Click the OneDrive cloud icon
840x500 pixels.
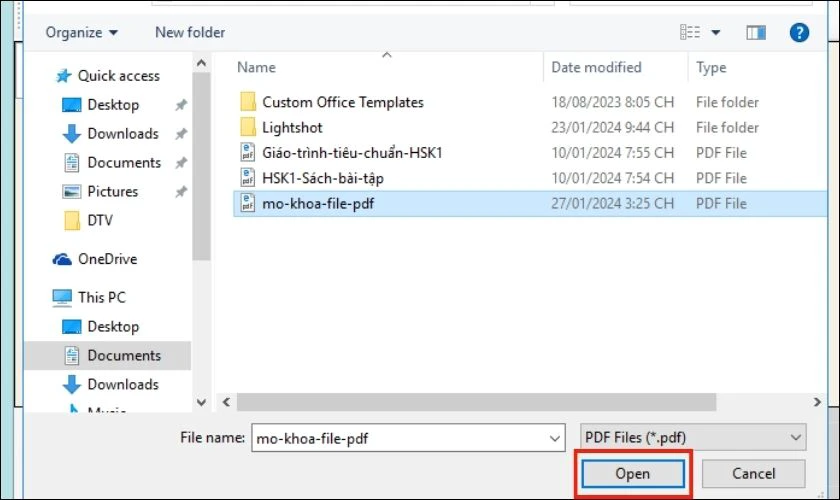pos(62,260)
